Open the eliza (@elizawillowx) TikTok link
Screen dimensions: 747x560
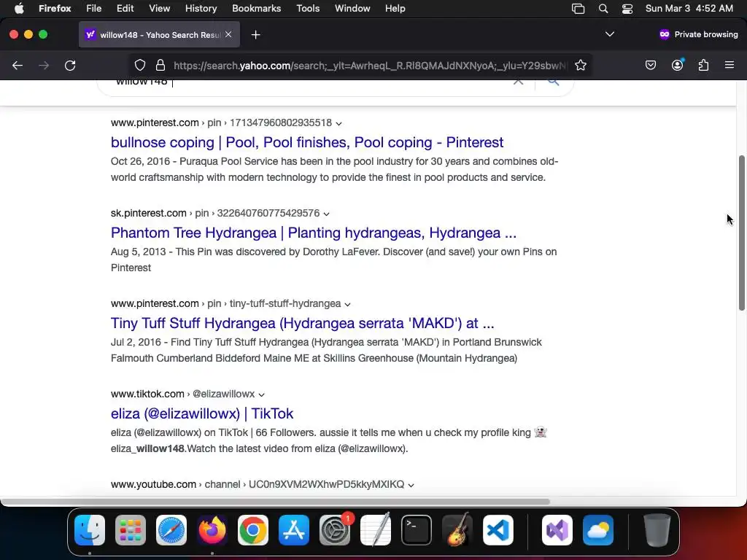tap(202, 413)
